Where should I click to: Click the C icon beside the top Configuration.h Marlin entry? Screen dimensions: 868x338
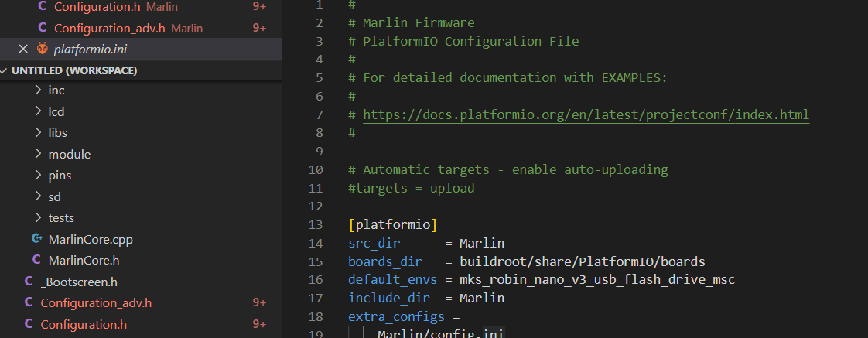click(42, 7)
